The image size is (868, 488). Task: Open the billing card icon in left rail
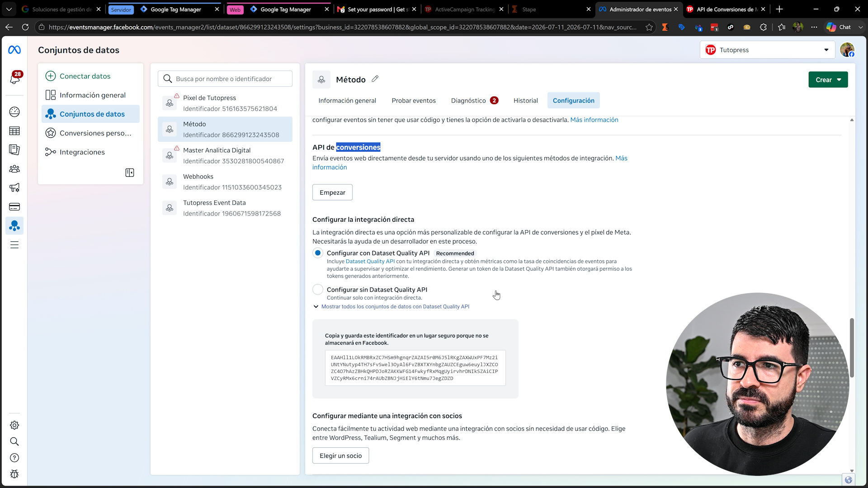coord(14,207)
